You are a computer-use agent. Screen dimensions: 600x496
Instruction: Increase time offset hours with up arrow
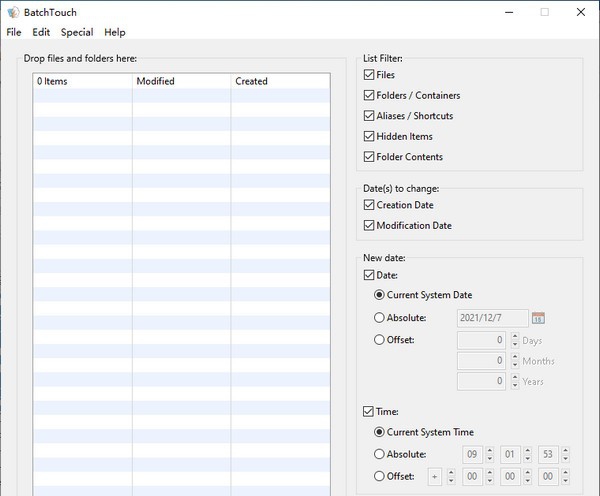pyautogui.click(x=490, y=473)
